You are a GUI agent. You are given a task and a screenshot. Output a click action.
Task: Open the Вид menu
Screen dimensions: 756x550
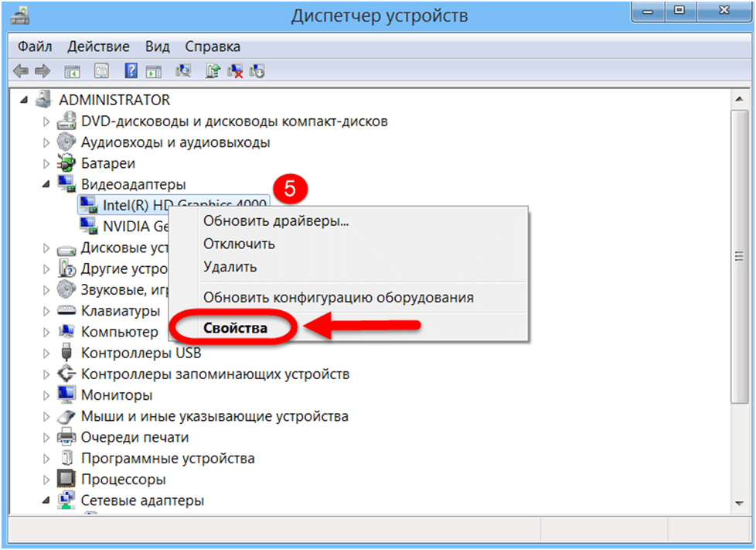(157, 46)
